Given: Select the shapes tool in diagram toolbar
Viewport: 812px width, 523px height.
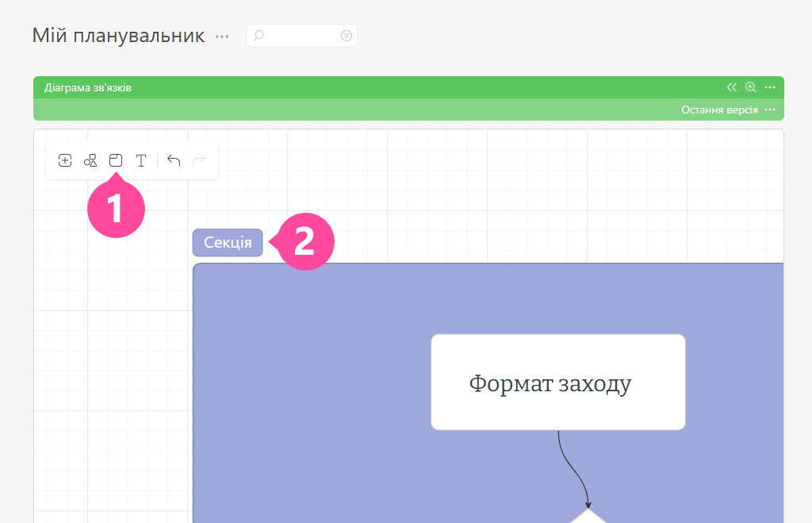Looking at the screenshot, I should [x=90, y=160].
